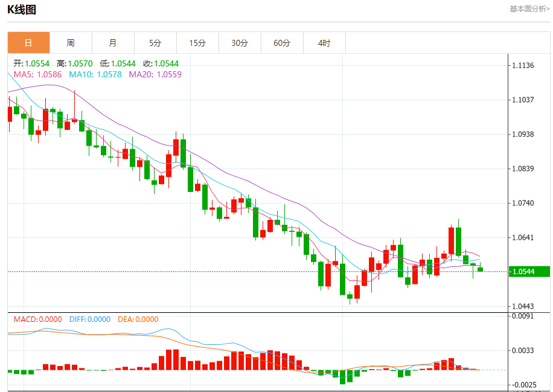The width and height of the screenshot is (553, 392).
Task: Click the K线图 heading
Action: click(22, 10)
